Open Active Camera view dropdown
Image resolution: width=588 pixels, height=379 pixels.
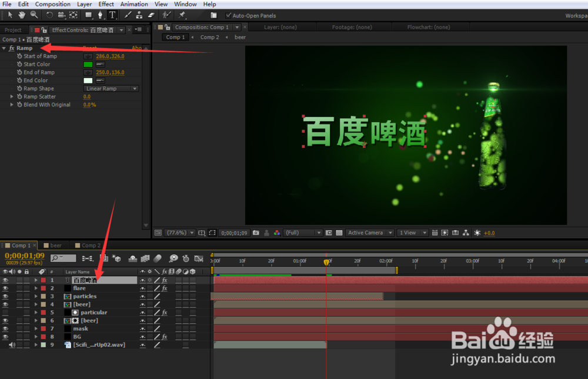[x=370, y=233]
